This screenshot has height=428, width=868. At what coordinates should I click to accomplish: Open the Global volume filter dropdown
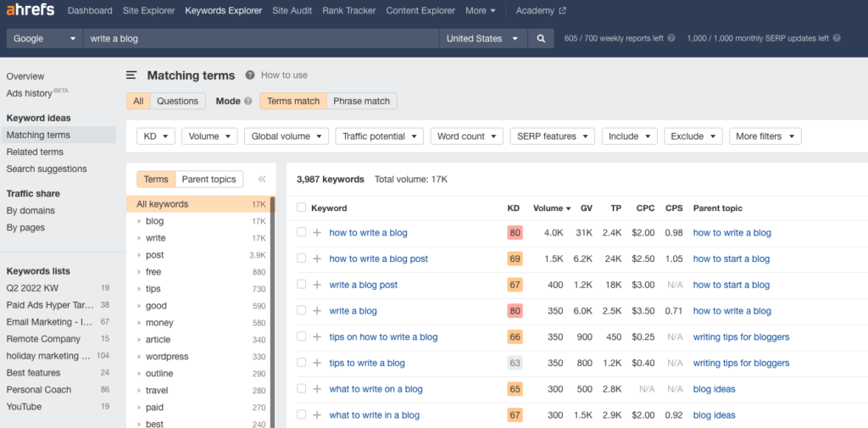[287, 136]
